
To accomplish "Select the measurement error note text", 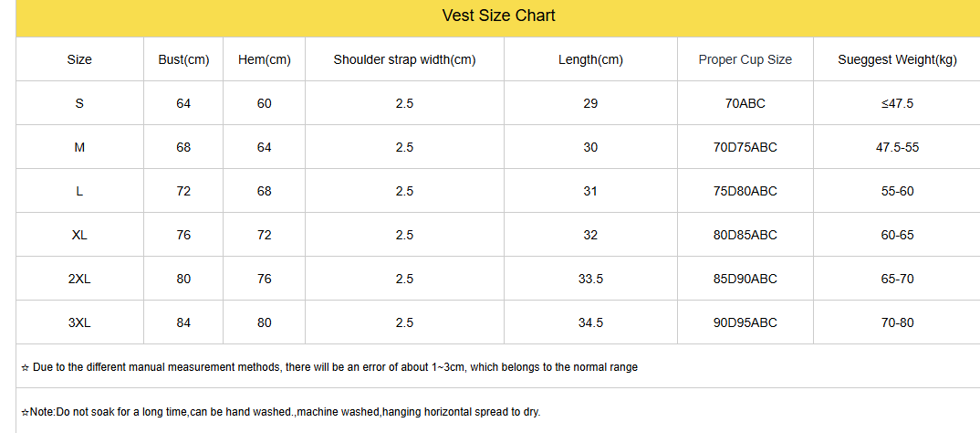I will point(335,367).
